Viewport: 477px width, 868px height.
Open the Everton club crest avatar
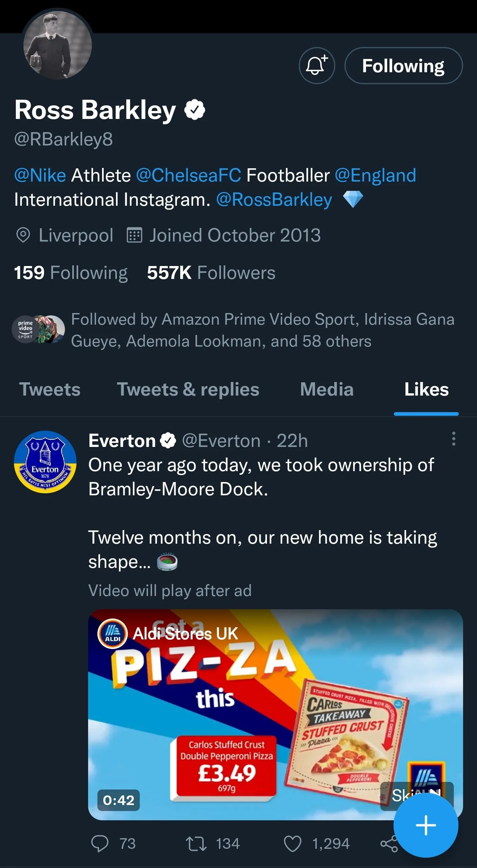pyautogui.click(x=45, y=462)
